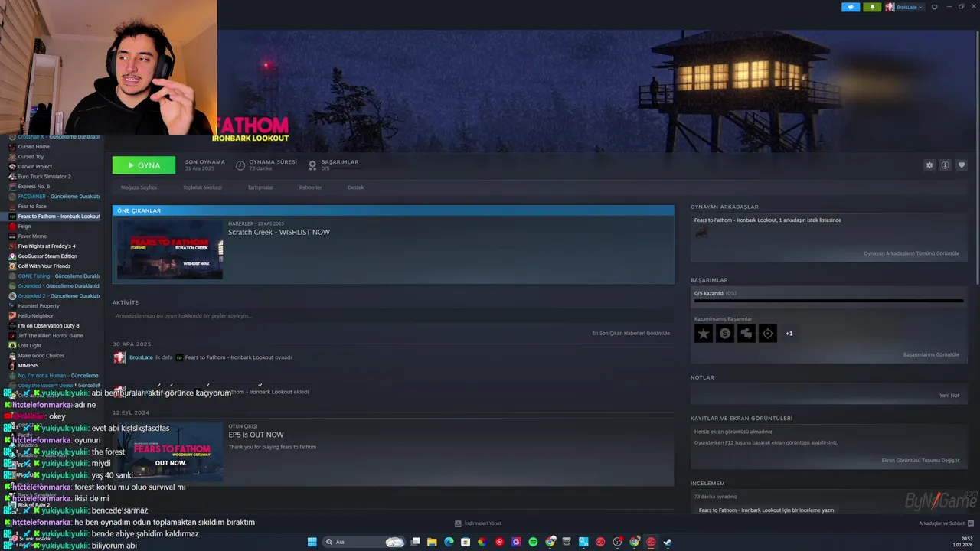Open Başarımlarını Görüntüle link
The image size is (980, 551).
click(931, 354)
